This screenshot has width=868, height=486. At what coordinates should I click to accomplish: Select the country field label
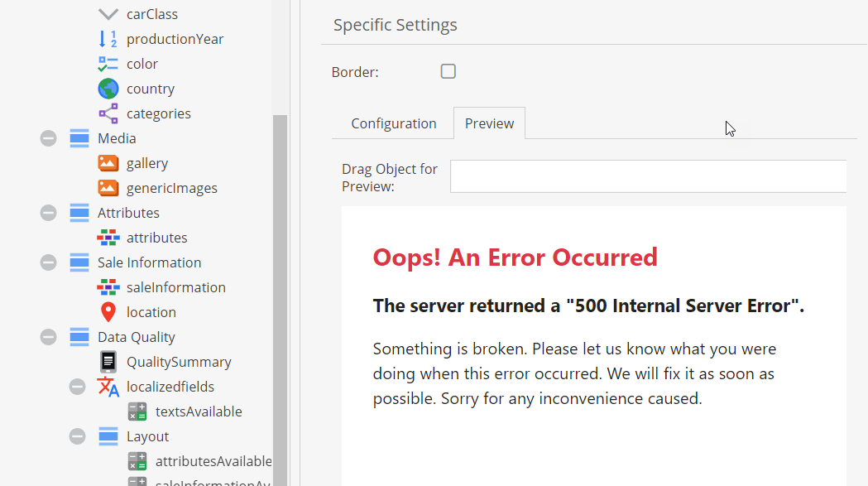point(151,89)
